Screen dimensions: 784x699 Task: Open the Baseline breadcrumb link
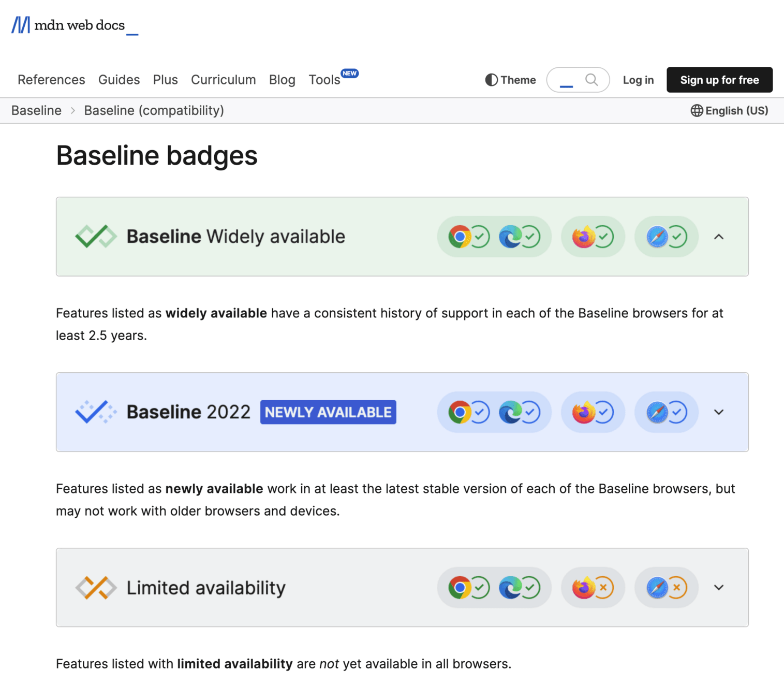[x=36, y=110]
